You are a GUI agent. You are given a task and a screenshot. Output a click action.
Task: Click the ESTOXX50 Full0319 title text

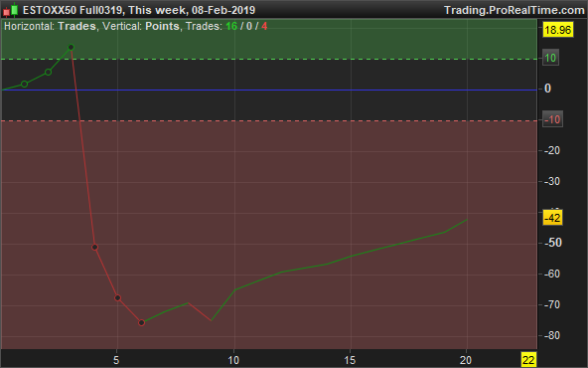point(73,10)
